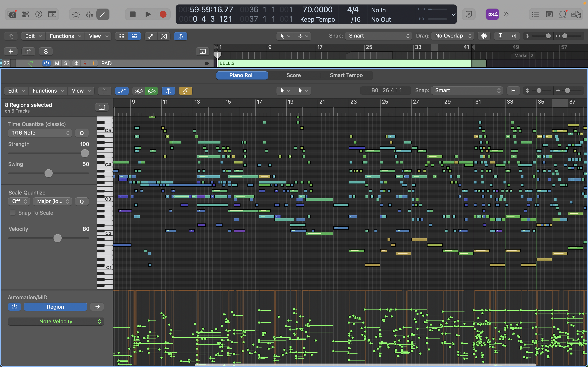
Task: Expand the Note Velocity parameter dropdown
Action: pyautogui.click(x=56, y=321)
